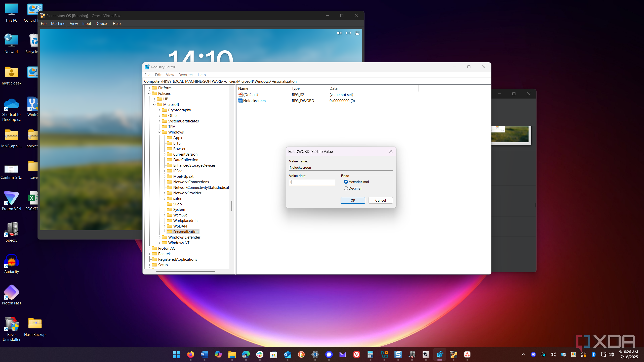Expand the Cryptography registry key
Image resolution: width=644 pixels, height=362 pixels.
(159, 110)
